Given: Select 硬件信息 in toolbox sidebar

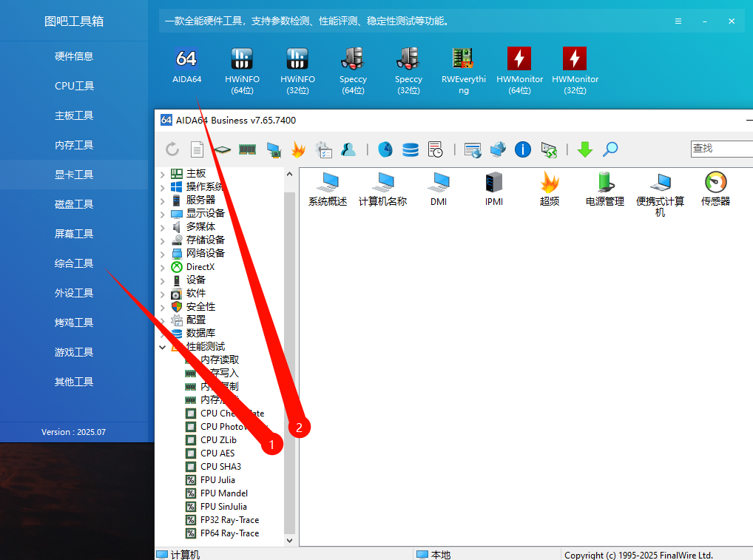Looking at the screenshot, I should (x=74, y=56).
